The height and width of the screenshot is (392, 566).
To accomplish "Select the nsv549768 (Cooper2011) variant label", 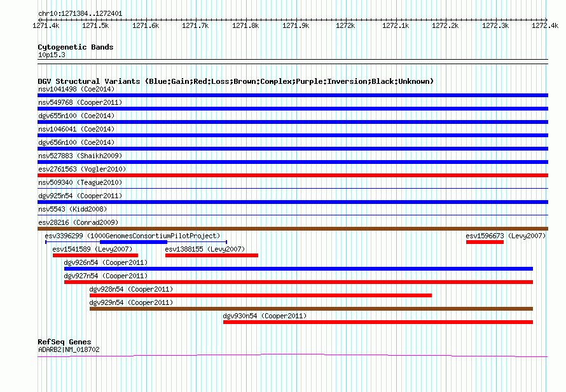I will [x=80, y=102].
